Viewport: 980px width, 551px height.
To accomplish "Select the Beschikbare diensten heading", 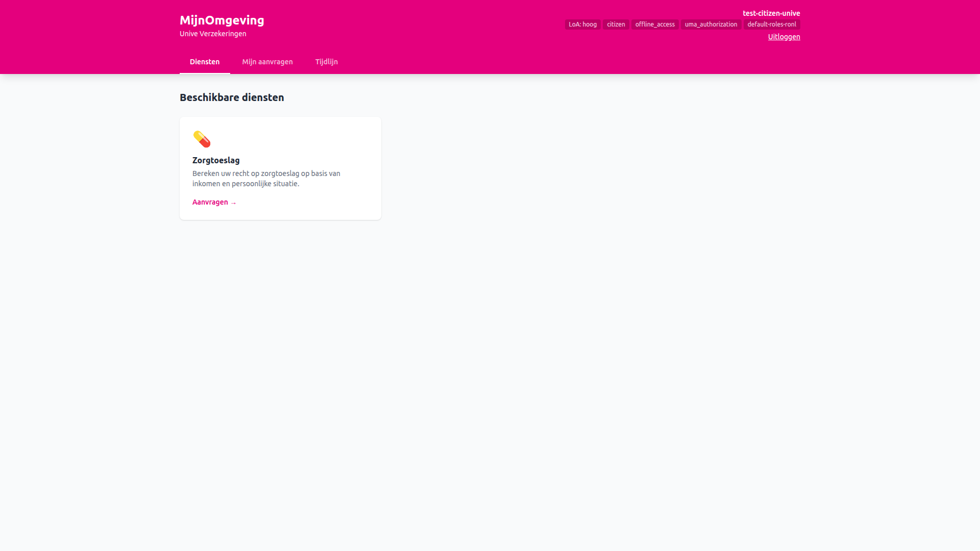I will point(232,97).
